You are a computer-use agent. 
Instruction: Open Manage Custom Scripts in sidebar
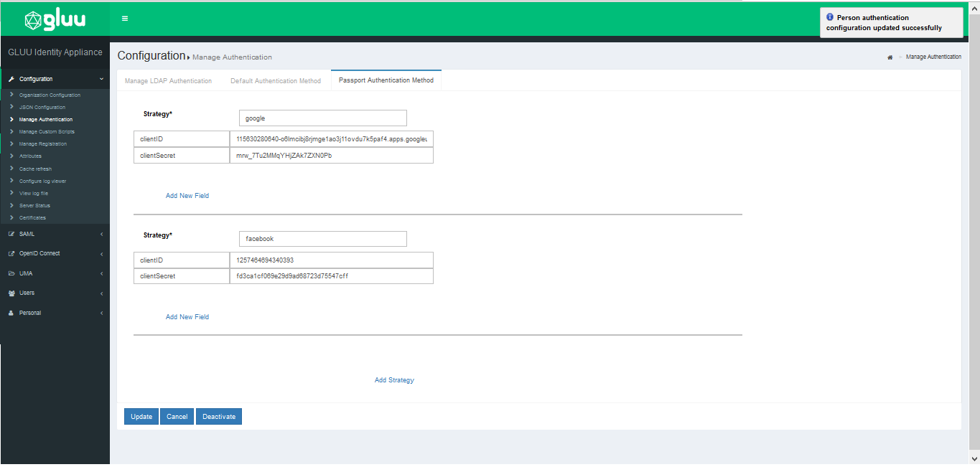click(x=47, y=132)
